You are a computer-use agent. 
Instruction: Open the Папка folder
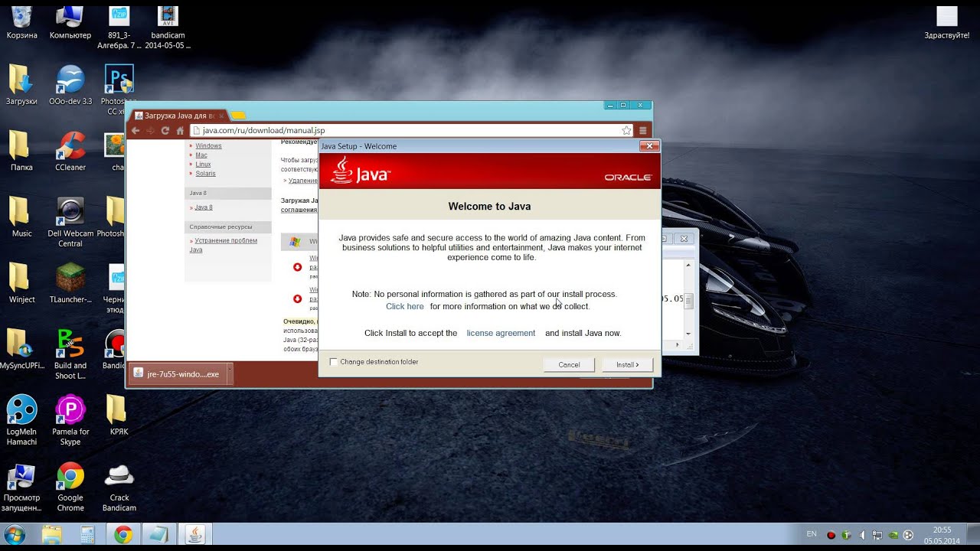click(21, 151)
